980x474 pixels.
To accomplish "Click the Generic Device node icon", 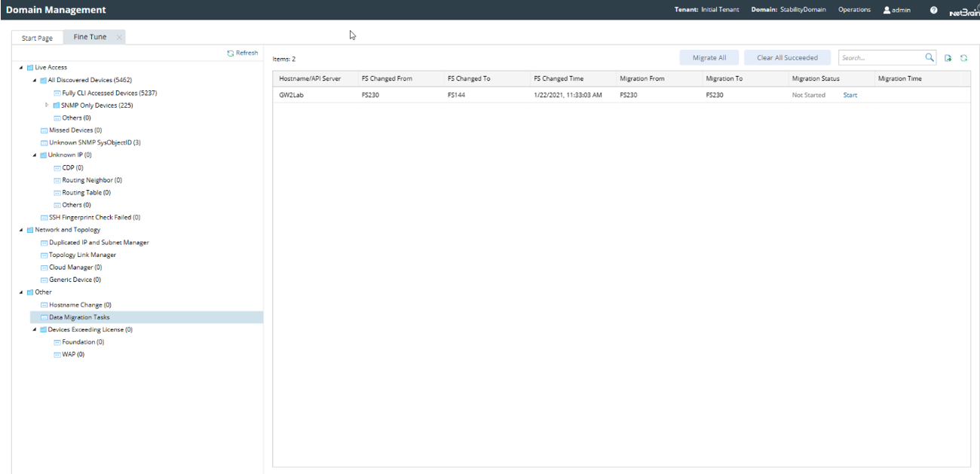I will point(44,280).
